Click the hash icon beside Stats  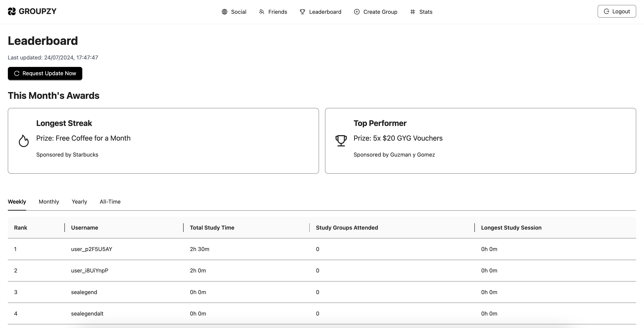(413, 12)
